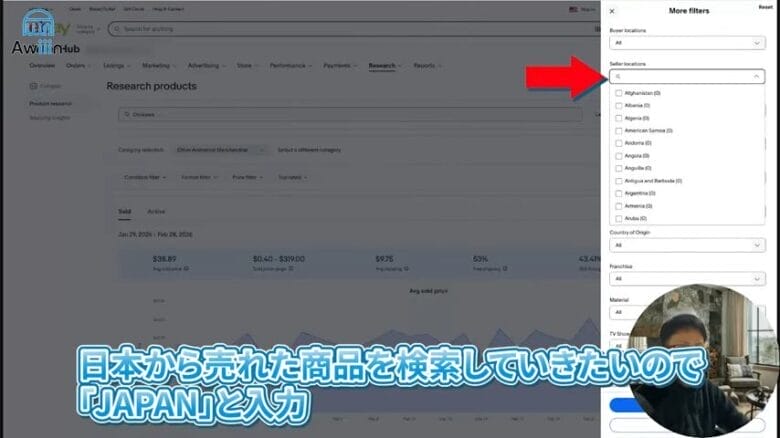Click the US flag Ship to icon
This screenshot has height=438, width=780.
(x=574, y=9)
